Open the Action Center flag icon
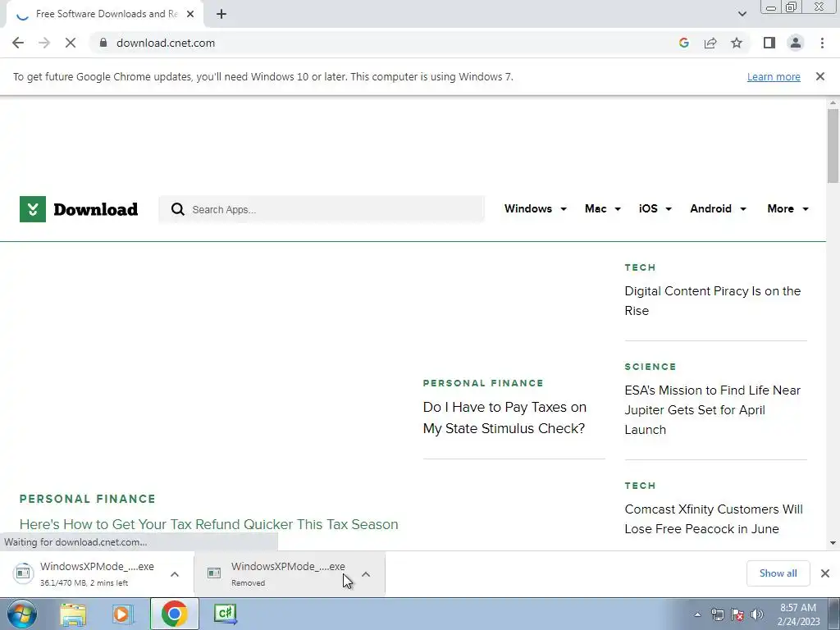Screen dimensions: 840x630 pos(737,615)
